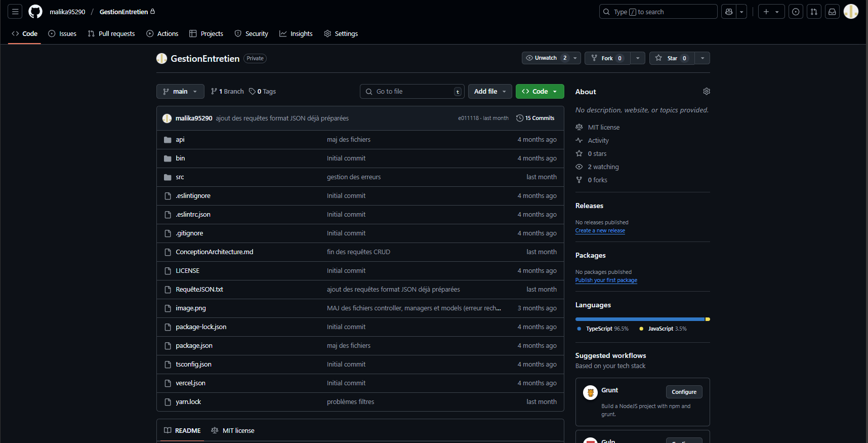Open the image.png file
This screenshot has width=868, height=443.
click(191, 308)
